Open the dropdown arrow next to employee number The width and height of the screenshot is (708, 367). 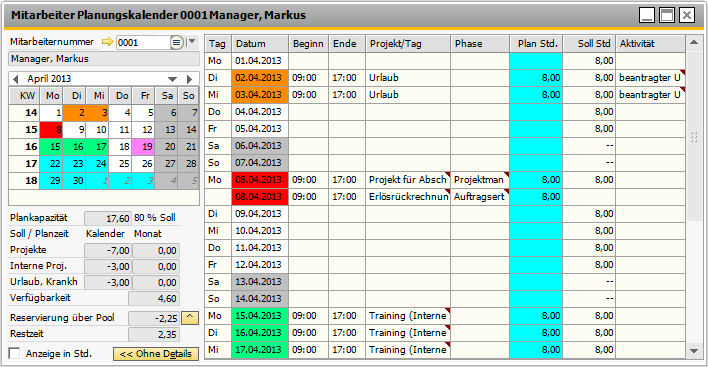click(x=192, y=42)
